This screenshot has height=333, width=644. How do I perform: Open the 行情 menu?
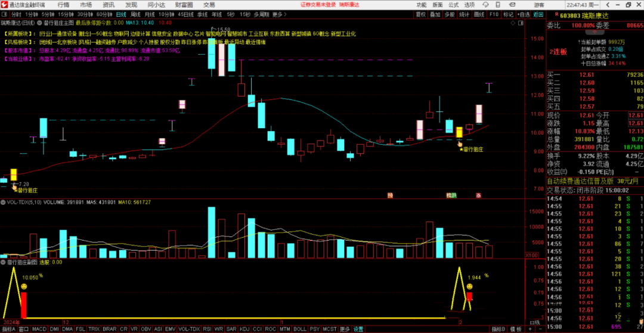coord(63,4)
